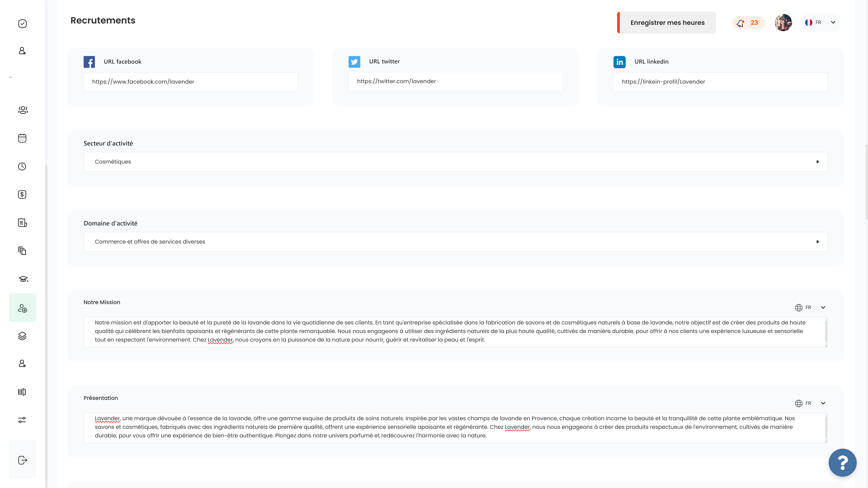
Task: Select the active recruitment user-plus icon
Action: 23,307
